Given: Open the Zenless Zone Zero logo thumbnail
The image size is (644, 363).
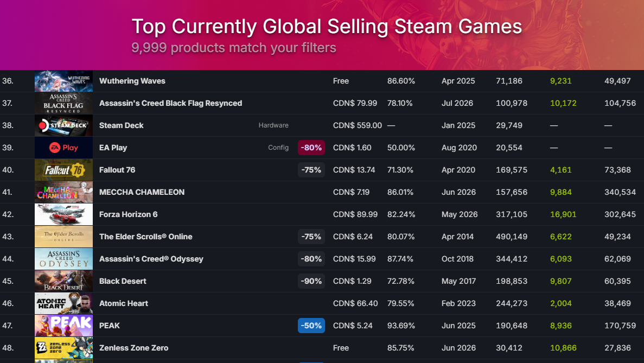Looking at the screenshot, I should tap(63, 348).
